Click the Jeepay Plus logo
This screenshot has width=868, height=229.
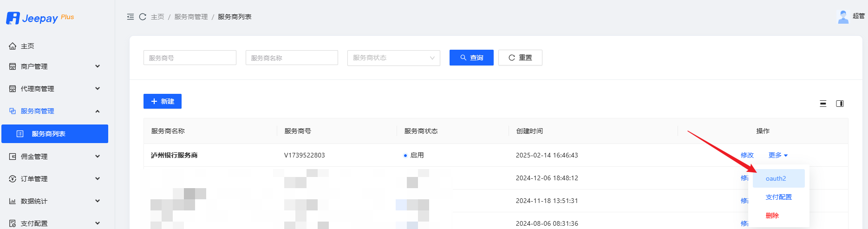[x=40, y=18]
